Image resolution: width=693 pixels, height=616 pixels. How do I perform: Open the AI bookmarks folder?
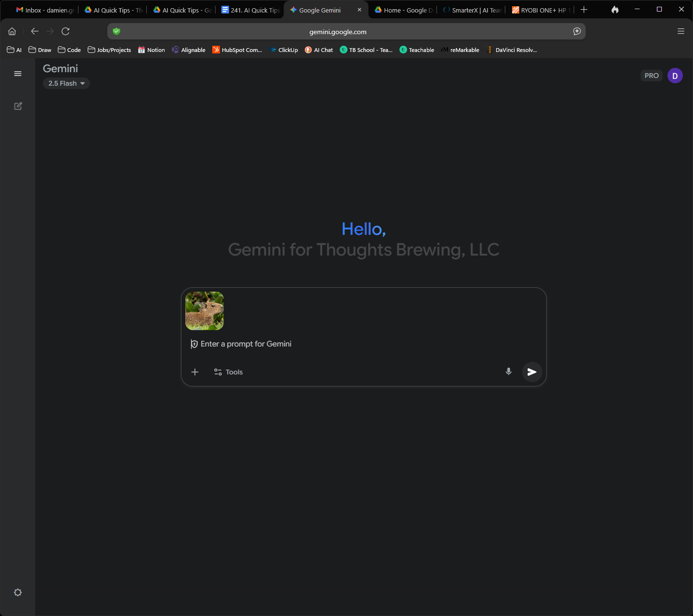pos(14,50)
